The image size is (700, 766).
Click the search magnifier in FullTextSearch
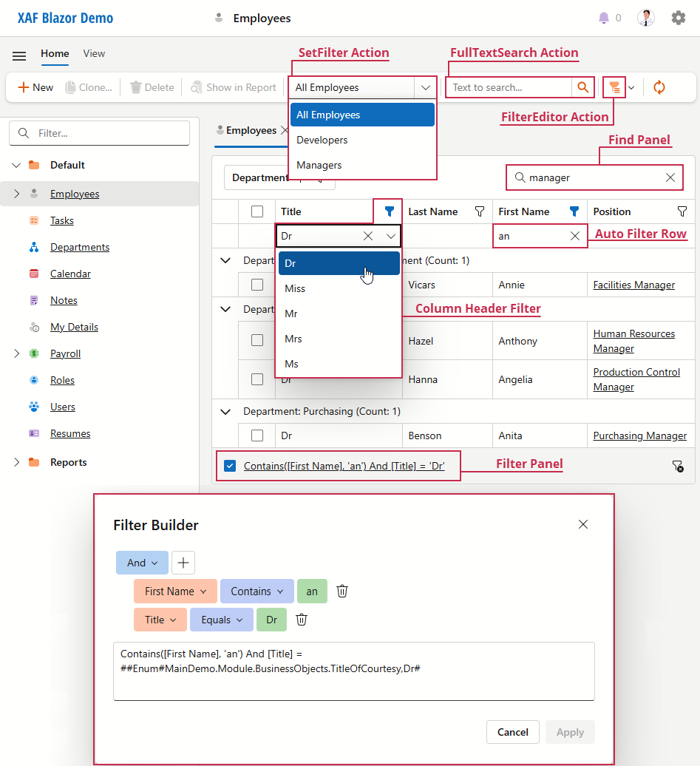click(582, 87)
